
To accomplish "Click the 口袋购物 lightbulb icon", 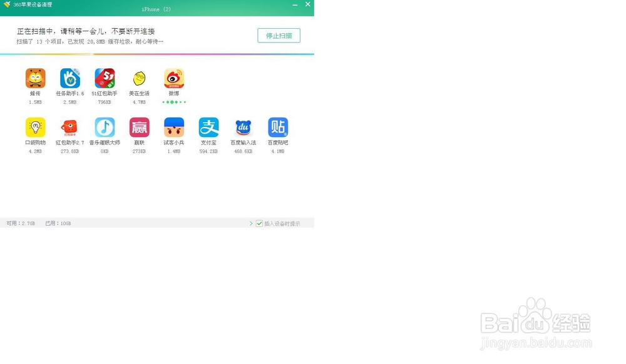I will [35, 127].
